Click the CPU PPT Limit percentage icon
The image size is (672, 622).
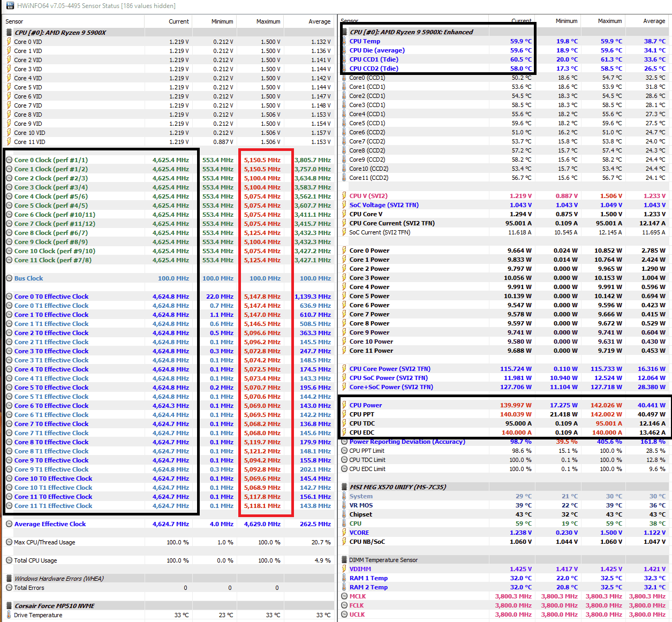pyautogui.click(x=344, y=451)
